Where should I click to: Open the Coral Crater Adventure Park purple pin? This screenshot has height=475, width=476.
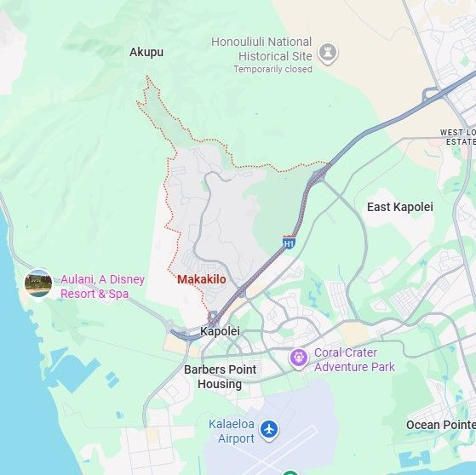299,358
